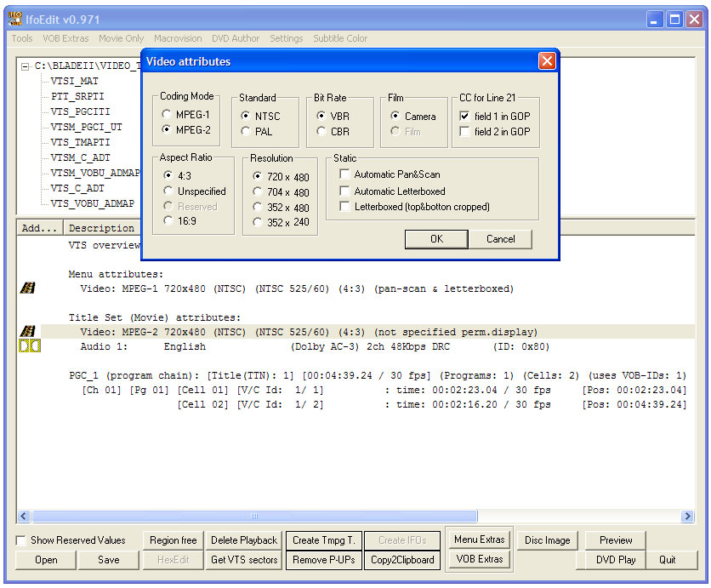Click the horizontal scrollbar thumb
Image resolution: width=711 pixels, height=588 pixels.
(x=254, y=517)
